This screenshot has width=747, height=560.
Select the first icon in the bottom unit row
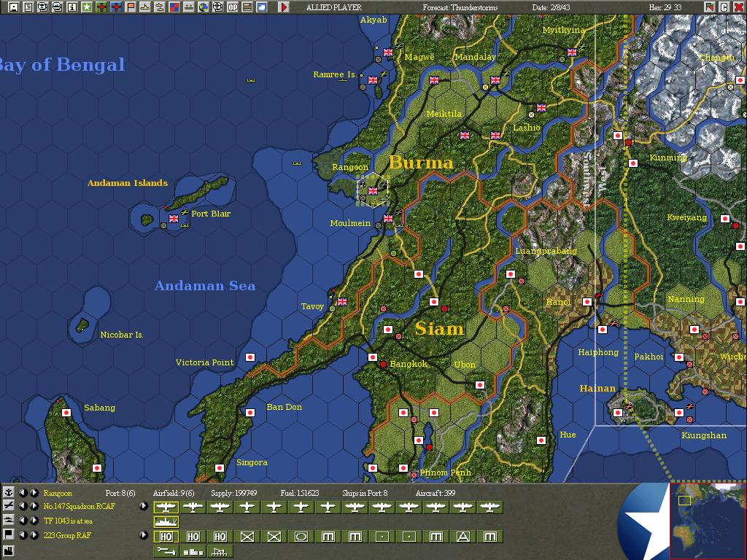pos(166,551)
